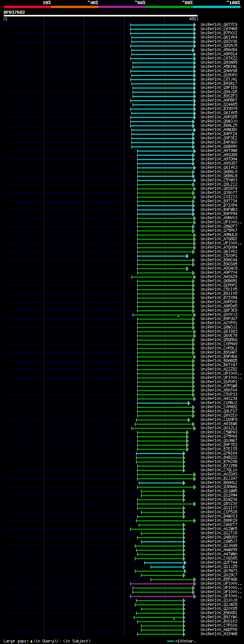Open hit UniRef100_B8IYW0

click(x=219, y=617)
